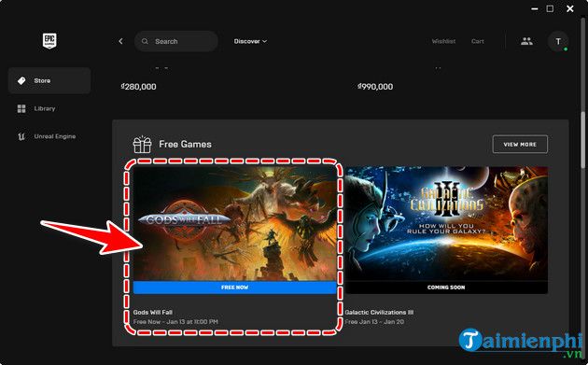The image size is (588, 365).
Task: Click the Galactic Civilizations III title text
Action: (x=379, y=312)
